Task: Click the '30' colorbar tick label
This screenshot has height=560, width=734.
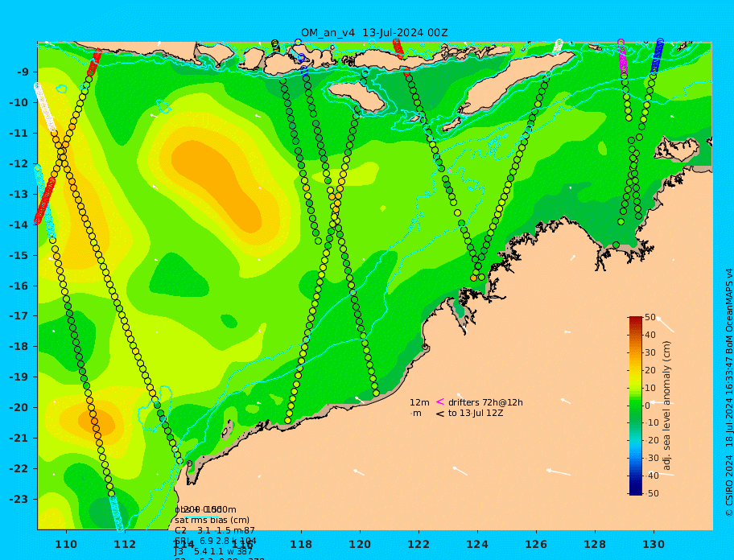Action: 650,352
